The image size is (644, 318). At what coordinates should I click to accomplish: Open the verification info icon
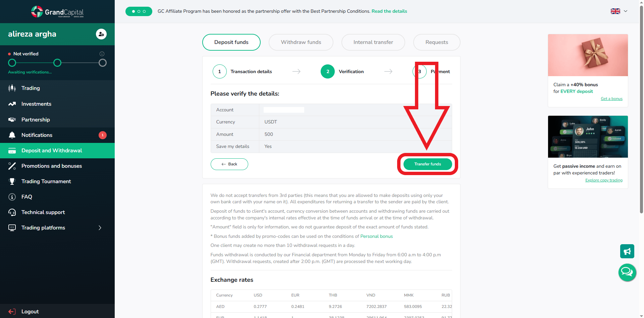point(102,54)
